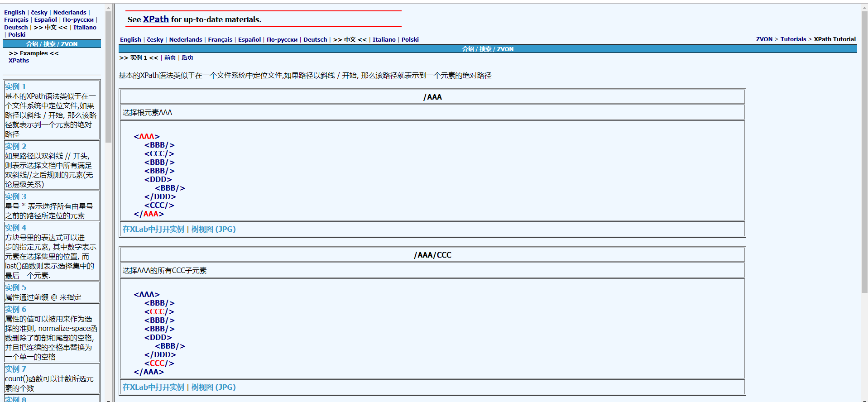The height and width of the screenshot is (402, 868).
Task: Open 实例 1 in the examples list
Action: click(16, 86)
